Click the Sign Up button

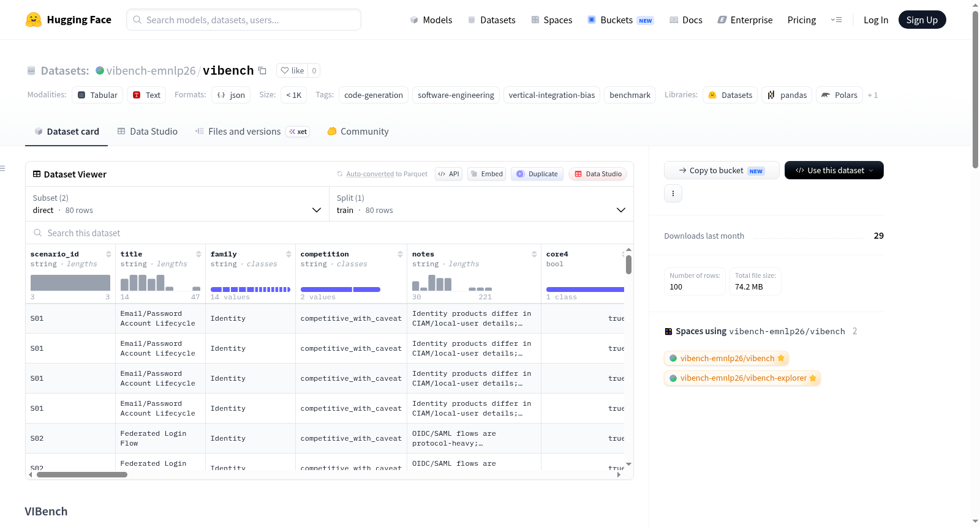click(922, 20)
